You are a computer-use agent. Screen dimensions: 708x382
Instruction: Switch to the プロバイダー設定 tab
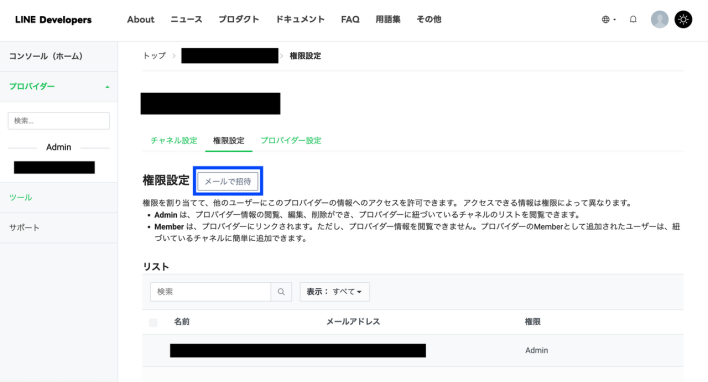291,140
